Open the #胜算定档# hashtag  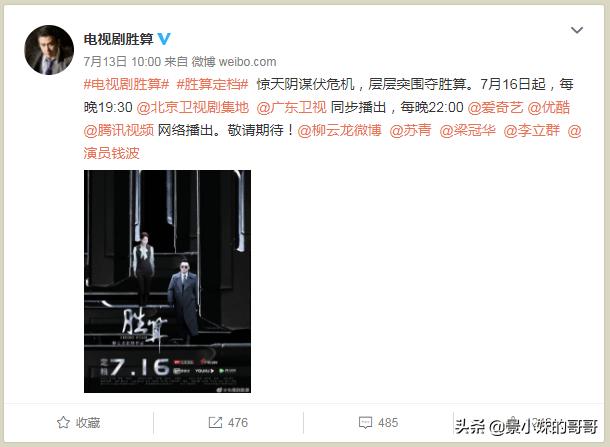point(212,84)
